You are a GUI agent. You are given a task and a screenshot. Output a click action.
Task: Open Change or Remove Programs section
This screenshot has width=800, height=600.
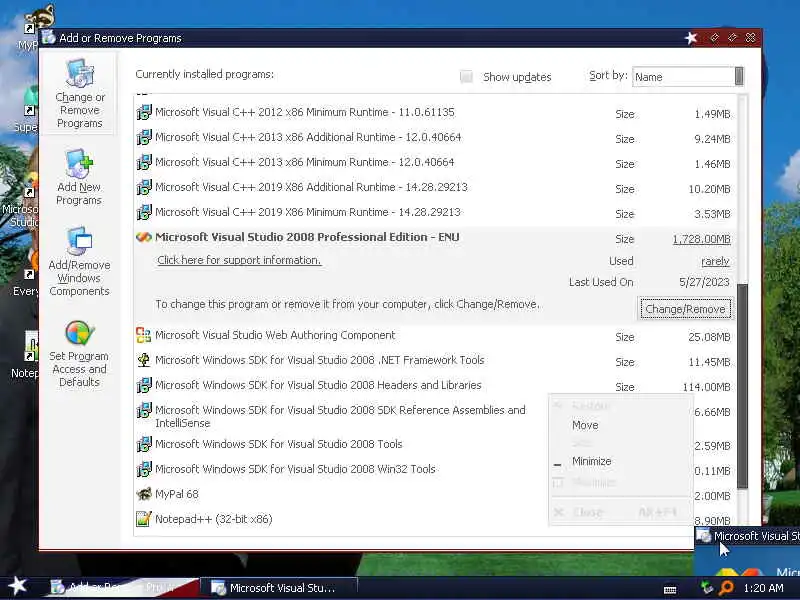(x=80, y=95)
